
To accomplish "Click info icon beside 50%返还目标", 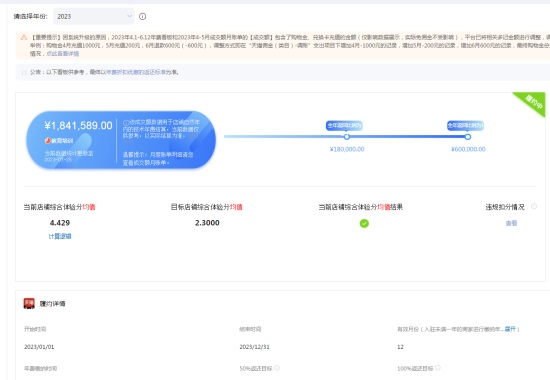I will (x=276, y=368).
